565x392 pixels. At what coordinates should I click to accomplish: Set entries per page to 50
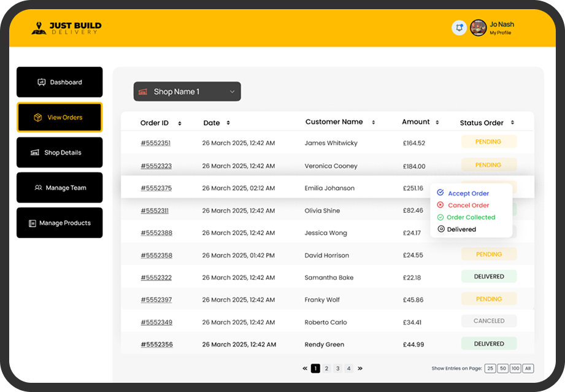tap(502, 368)
